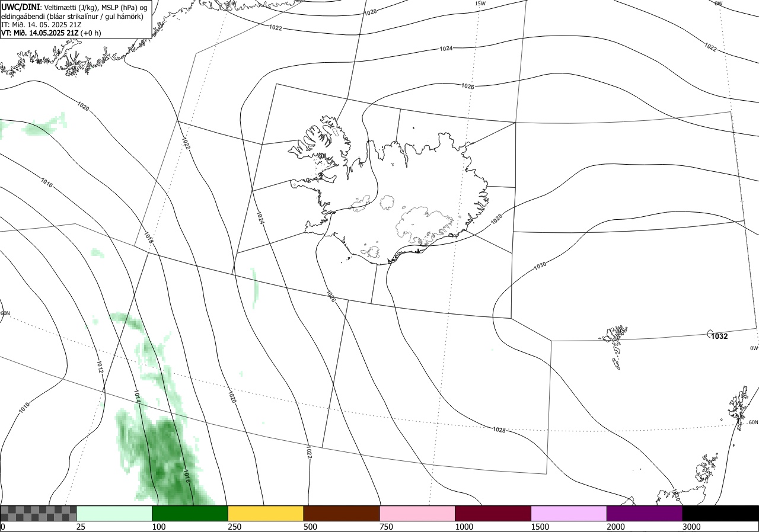Select the pale green 25–100 legend swatch
Viewport: 759px width, 532px height.
point(114,513)
